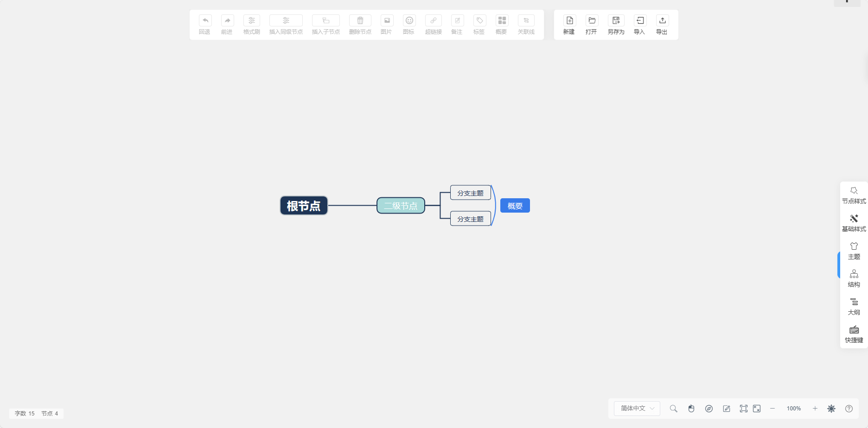Image resolution: width=868 pixels, height=428 pixels.
Task: Switch to the 大纲 outline panel
Action: 854,306
